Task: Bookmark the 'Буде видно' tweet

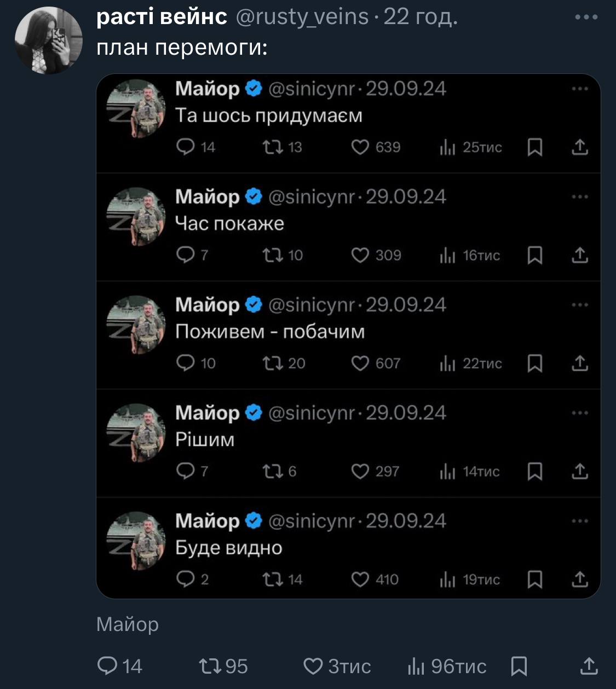Action: [x=535, y=580]
